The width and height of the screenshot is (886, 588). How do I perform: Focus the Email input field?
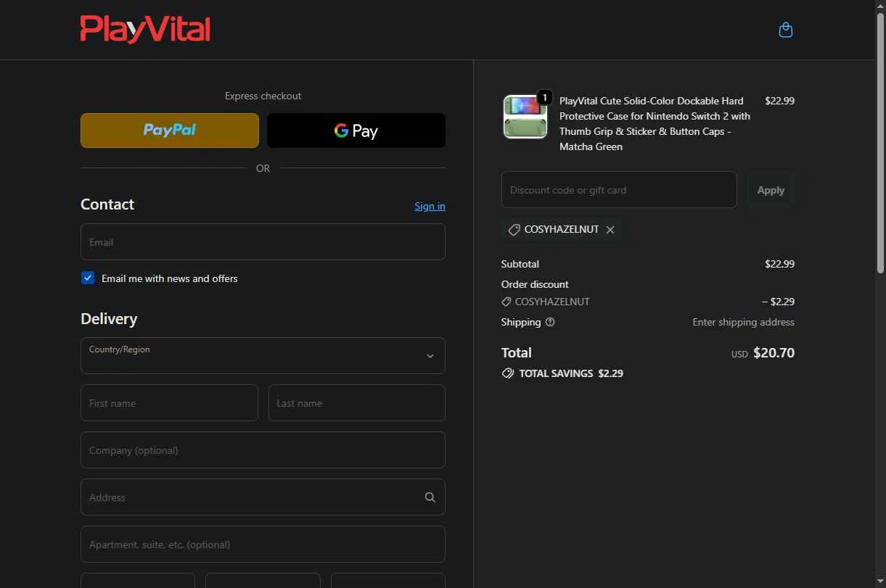click(x=263, y=241)
